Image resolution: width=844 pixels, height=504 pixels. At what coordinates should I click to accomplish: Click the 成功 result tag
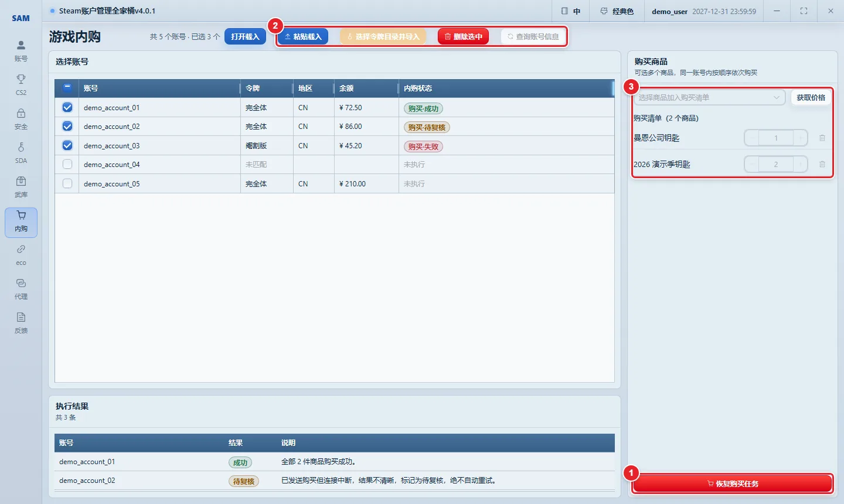[240, 462]
